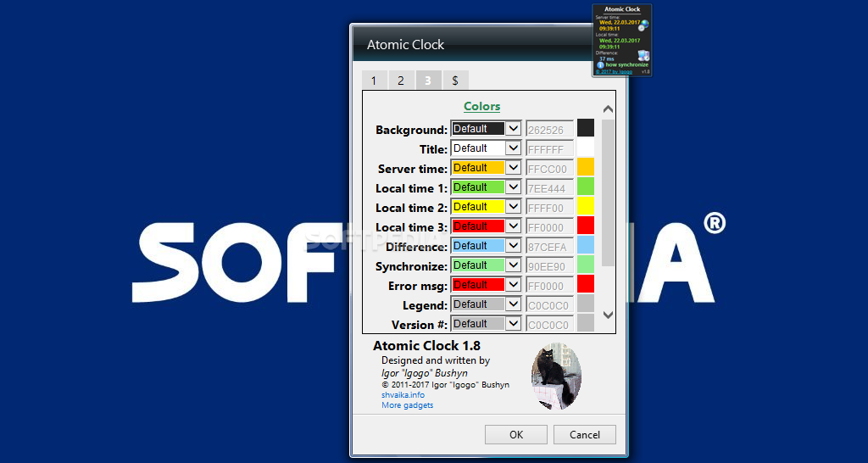Viewport: 868px width, 463px height.
Task: Open the Difference color dropdown
Action: (x=486, y=245)
